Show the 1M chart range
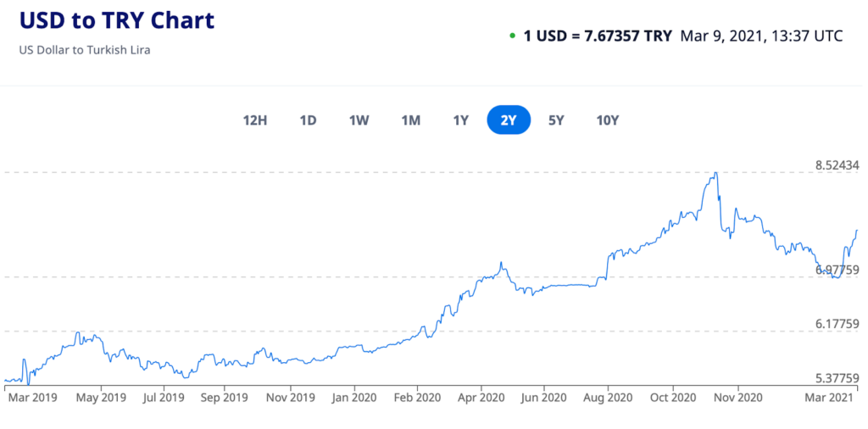Screen dimensions: 868x429 pyautogui.click(x=411, y=120)
